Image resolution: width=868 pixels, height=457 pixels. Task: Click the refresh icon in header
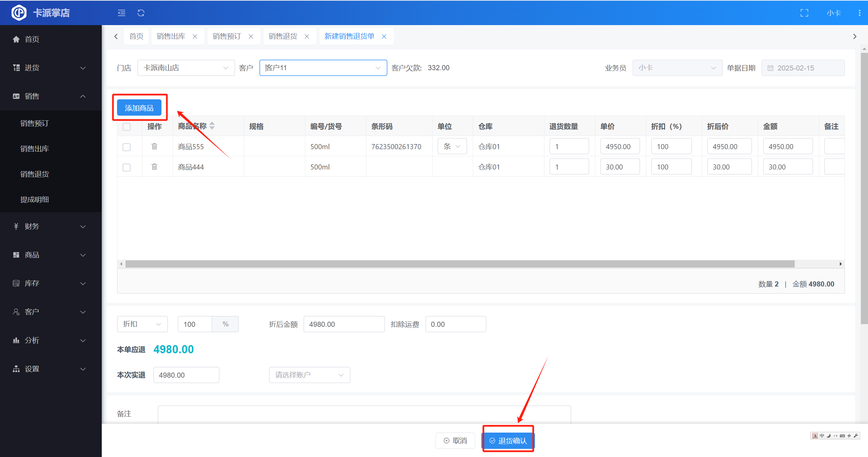(x=141, y=13)
